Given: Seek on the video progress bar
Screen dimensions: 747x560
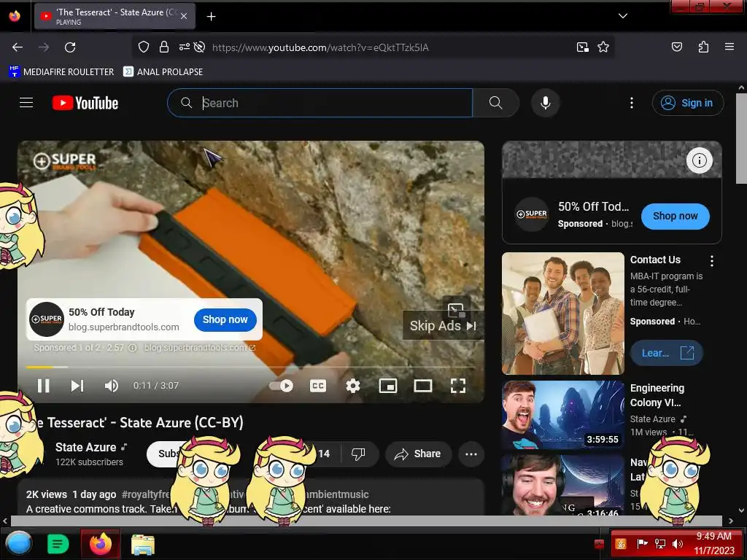Looking at the screenshot, I should [x=251, y=367].
